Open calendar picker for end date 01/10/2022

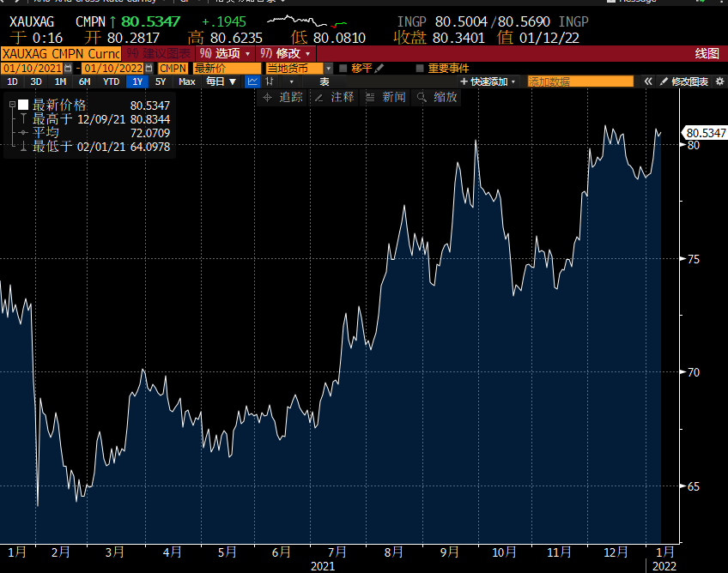tap(150, 68)
